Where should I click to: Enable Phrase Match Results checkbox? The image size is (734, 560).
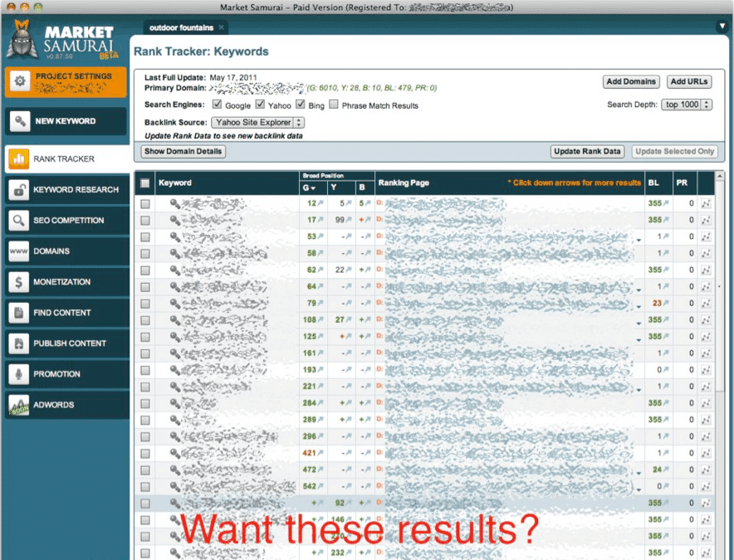coord(334,104)
